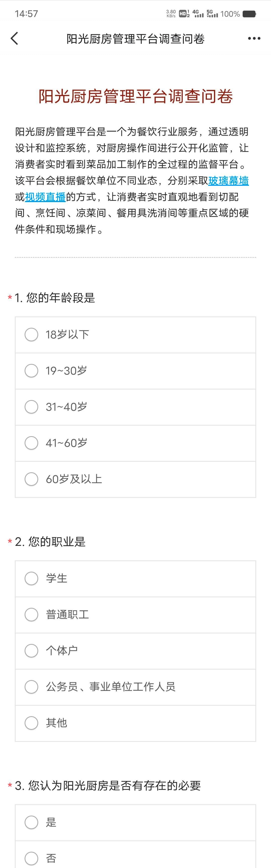Select 公务员、事业单位工作人员 option
Screen dimensions: 271x868
coord(31,687)
